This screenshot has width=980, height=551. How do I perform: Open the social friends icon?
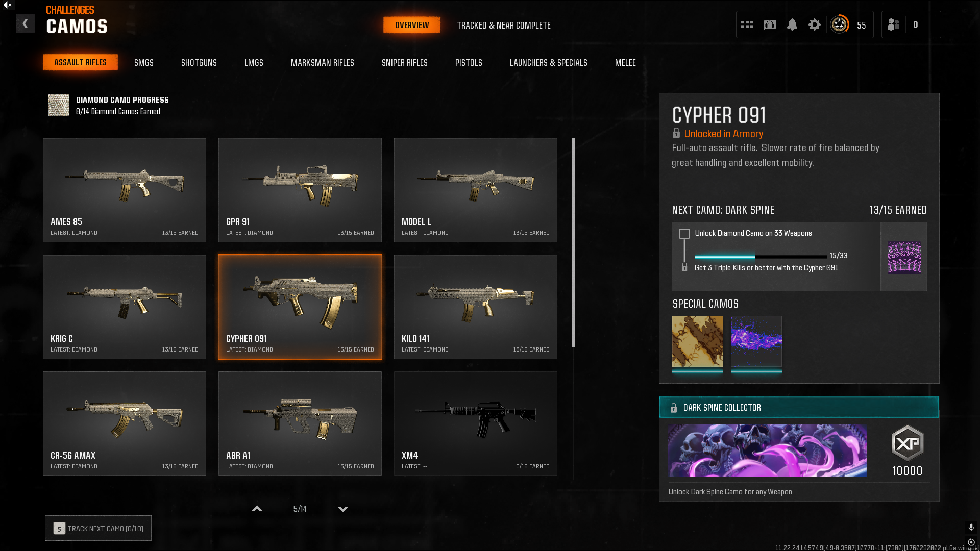894,24
